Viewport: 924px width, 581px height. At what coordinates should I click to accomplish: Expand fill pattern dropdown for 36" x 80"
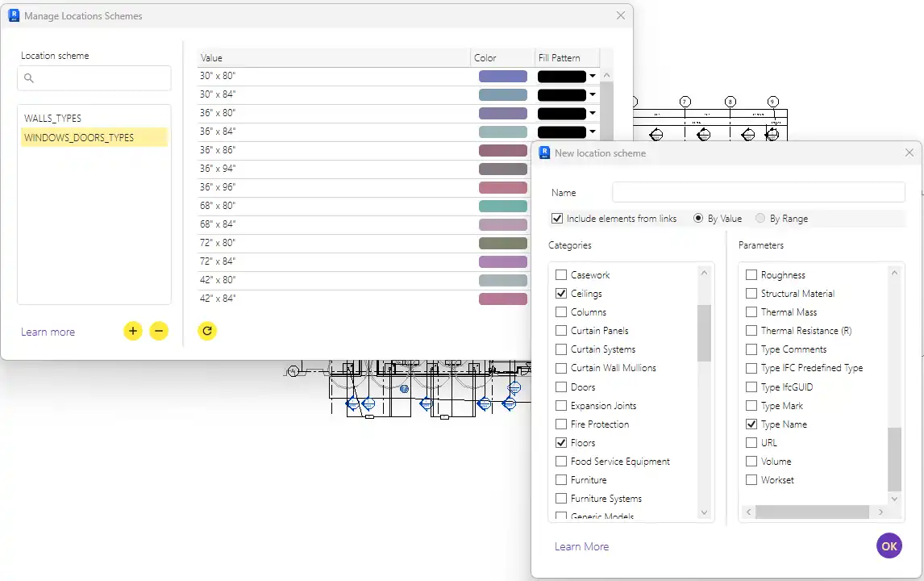pyautogui.click(x=593, y=114)
